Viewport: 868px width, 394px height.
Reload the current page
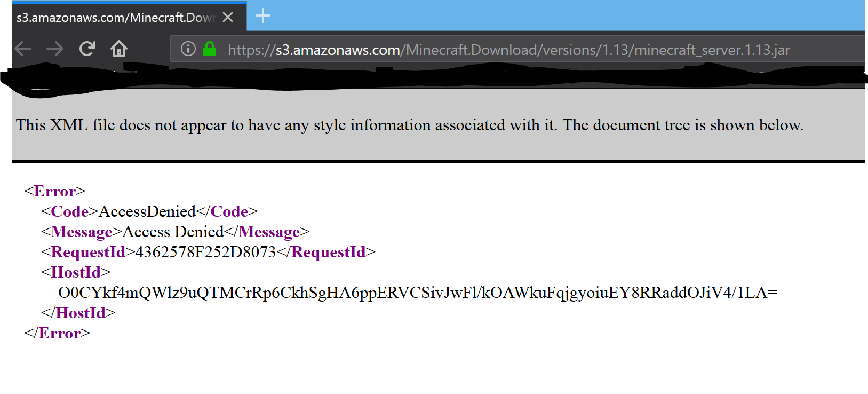(x=87, y=49)
